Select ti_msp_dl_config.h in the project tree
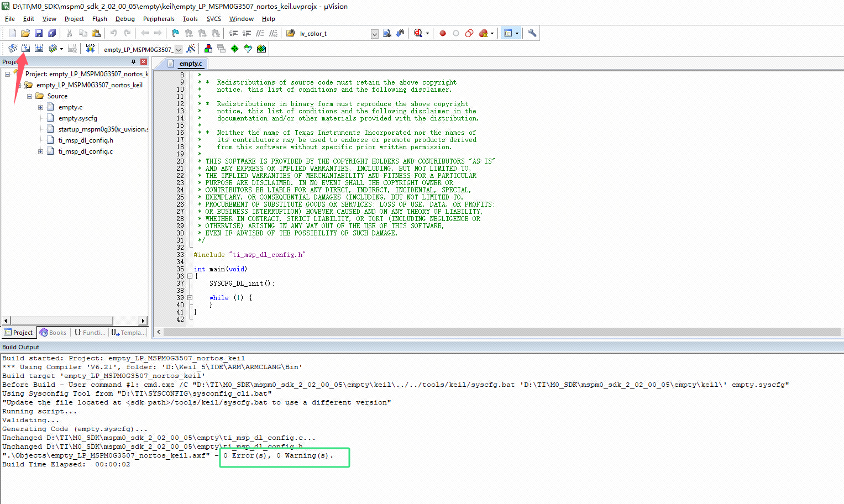This screenshot has width=844, height=504. [86, 140]
